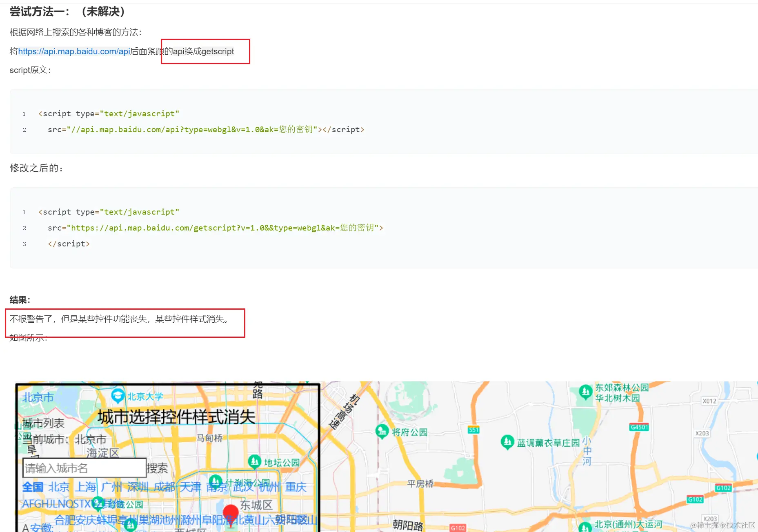
Task: Click the 当前城市：北京市 label
Action: 64,439
